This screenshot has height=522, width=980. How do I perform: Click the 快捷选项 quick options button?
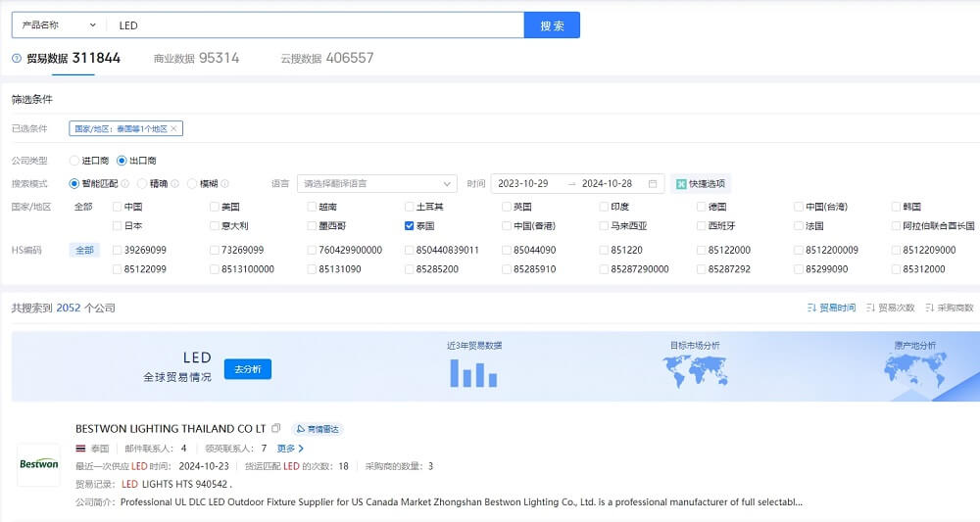click(701, 183)
